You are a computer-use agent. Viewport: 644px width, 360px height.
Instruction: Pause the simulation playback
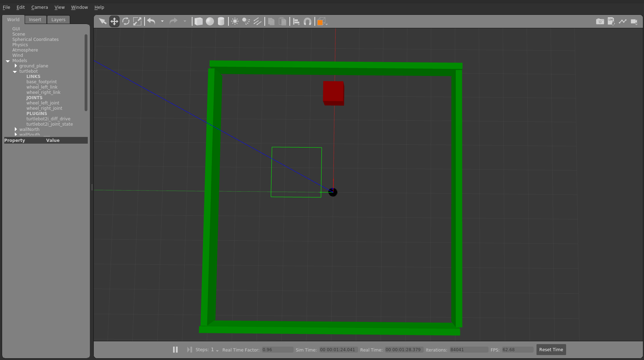[x=175, y=349]
